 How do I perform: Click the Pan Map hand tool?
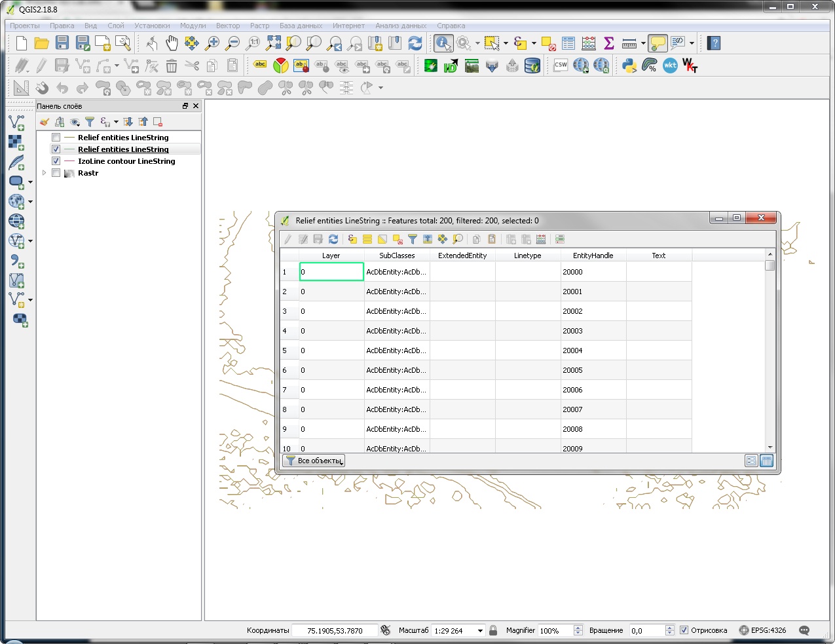point(172,43)
